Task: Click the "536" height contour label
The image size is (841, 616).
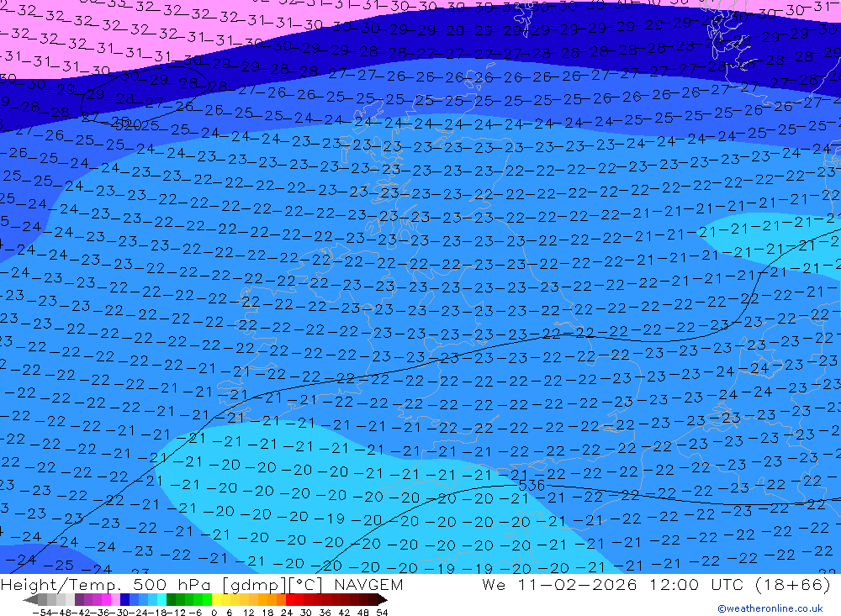Action: (x=532, y=486)
